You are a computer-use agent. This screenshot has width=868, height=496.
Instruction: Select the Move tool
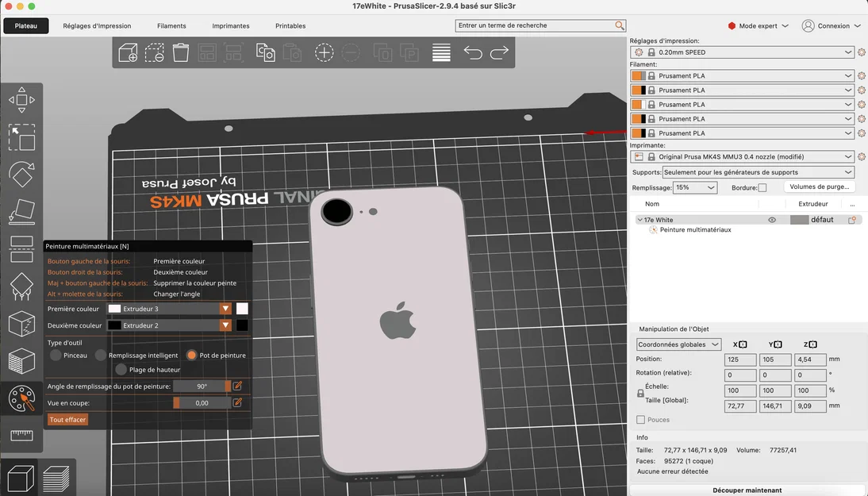coord(21,100)
